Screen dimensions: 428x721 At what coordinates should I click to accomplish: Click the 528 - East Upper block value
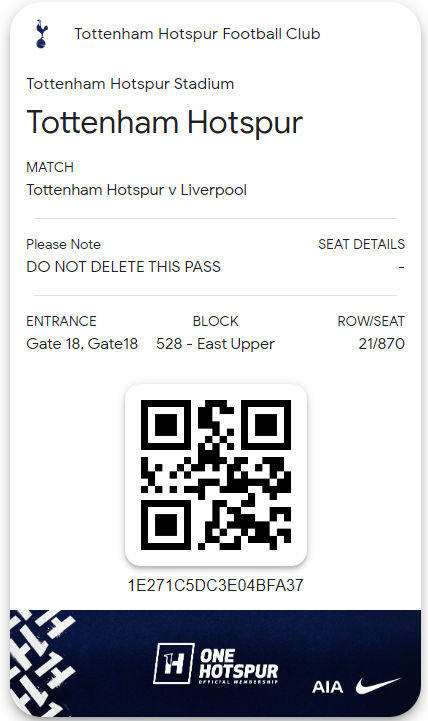pos(215,344)
